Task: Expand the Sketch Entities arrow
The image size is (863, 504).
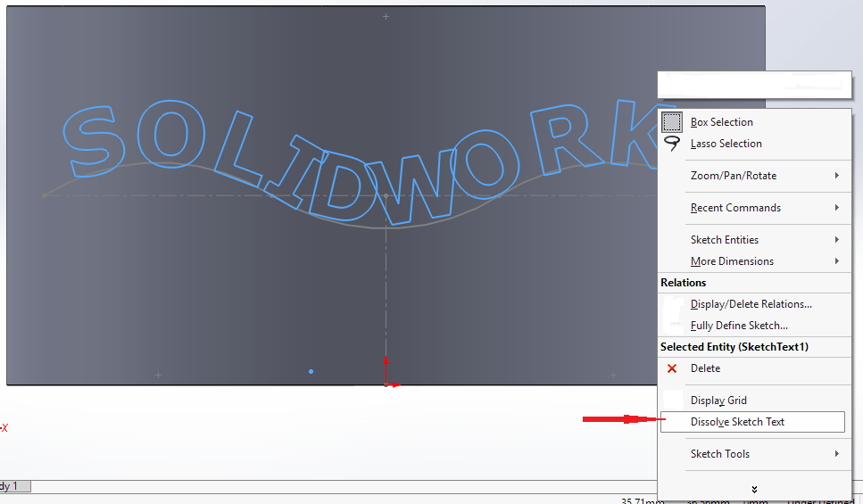Action: click(836, 240)
